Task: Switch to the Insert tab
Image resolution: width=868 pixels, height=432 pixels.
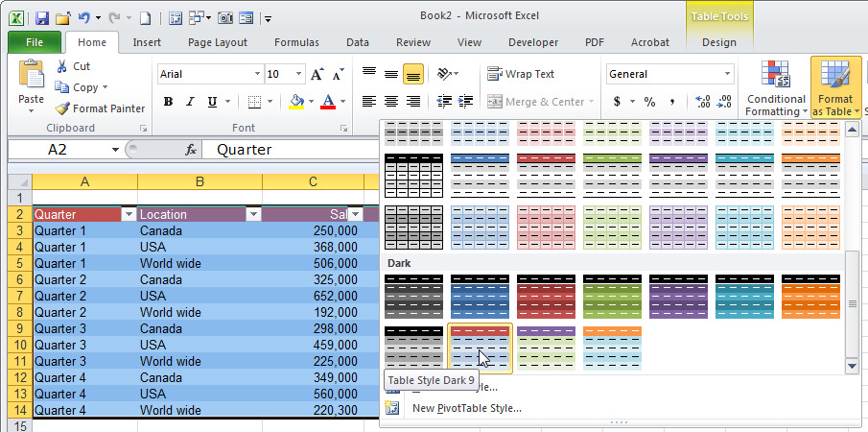Action: 147,42
